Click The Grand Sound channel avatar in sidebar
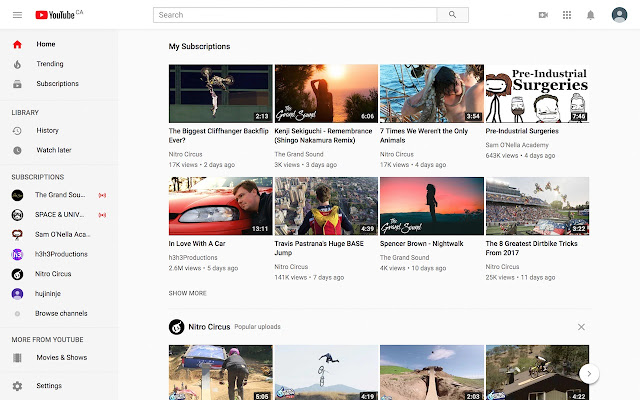640x400 pixels. 17,195
